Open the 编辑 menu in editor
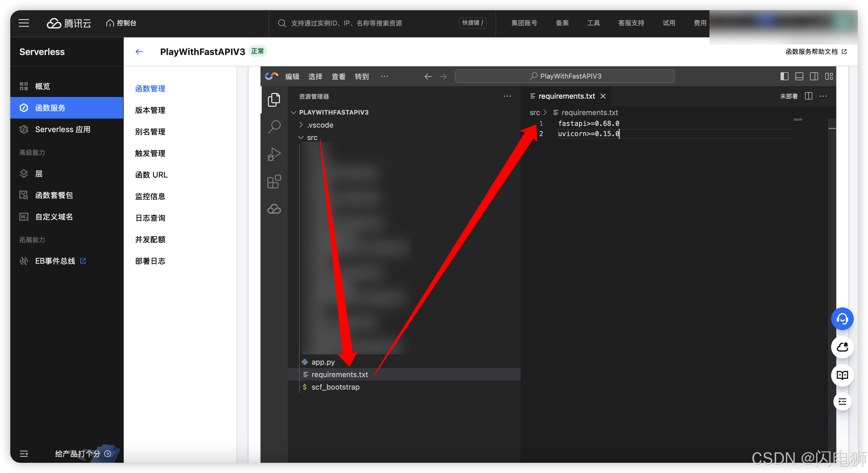 (292, 76)
